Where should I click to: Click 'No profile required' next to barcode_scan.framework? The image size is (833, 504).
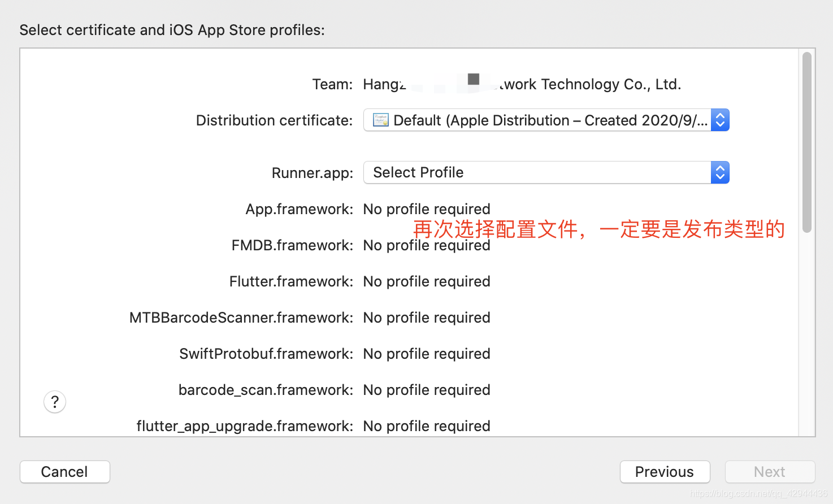tap(427, 390)
